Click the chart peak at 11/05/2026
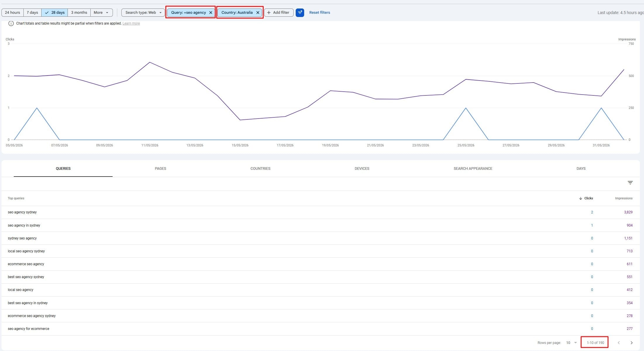The width and height of the screenshot is (644, 351). 150,62
